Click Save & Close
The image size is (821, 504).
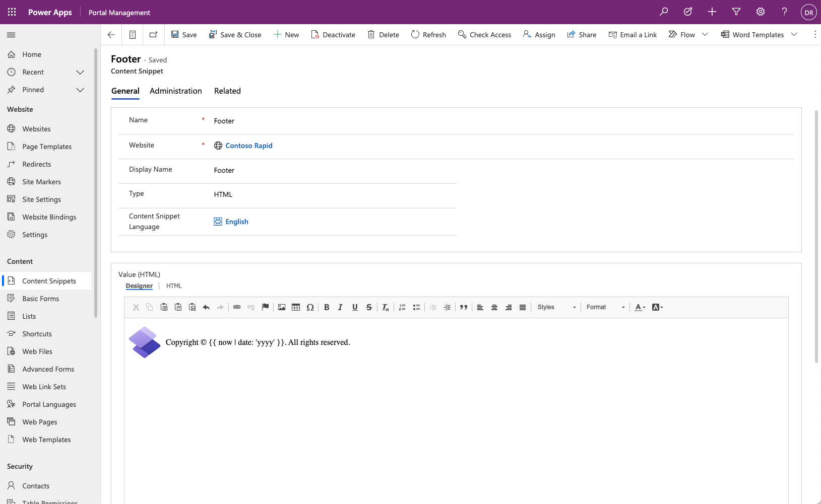[x=235, y=35]
